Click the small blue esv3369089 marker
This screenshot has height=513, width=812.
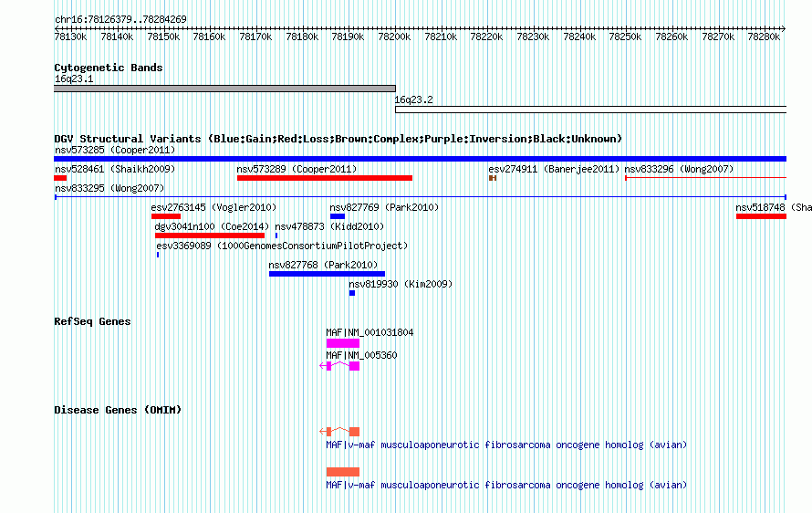pyautogui.click(x=158, y=255)
